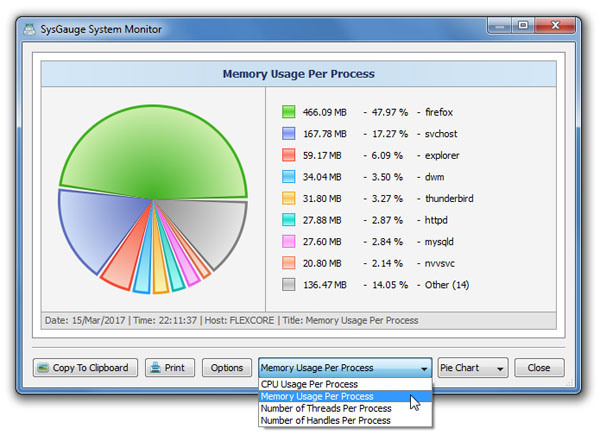The height and width of the screenshot is (435, 600).
Task: Select Number of Threads Per Process
Action: 345,408
